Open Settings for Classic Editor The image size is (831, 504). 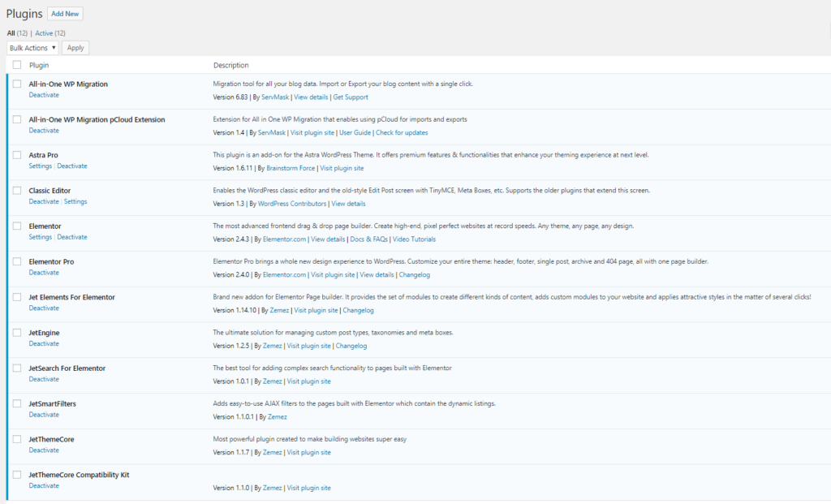pyautogui.click(x=75, y=202)
